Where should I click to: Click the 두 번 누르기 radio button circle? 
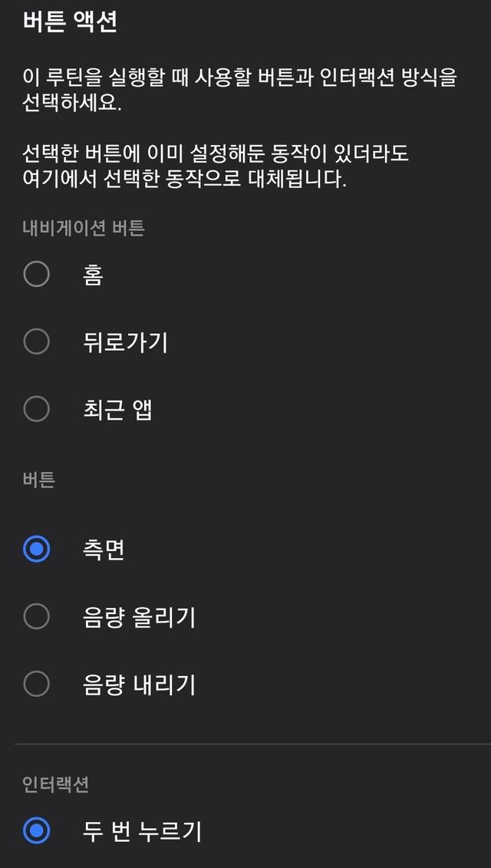pos(36,830)
